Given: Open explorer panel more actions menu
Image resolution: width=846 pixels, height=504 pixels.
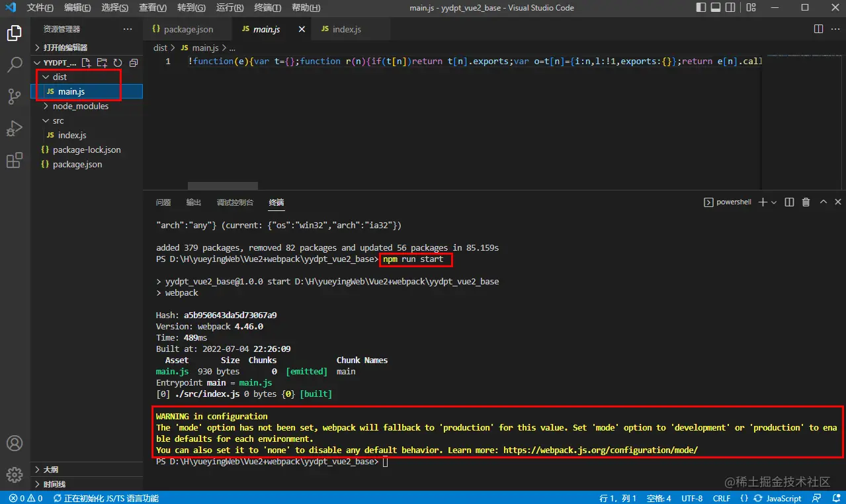Looking at the screenshot, I should 128,29.
